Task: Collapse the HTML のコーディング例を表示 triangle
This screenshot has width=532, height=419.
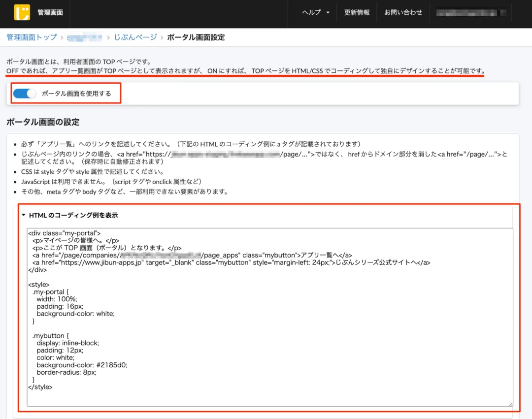Action: [24, 215]
